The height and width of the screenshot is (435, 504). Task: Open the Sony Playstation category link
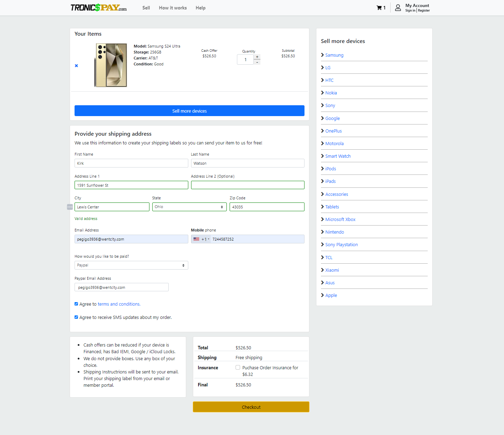(342, 245)
